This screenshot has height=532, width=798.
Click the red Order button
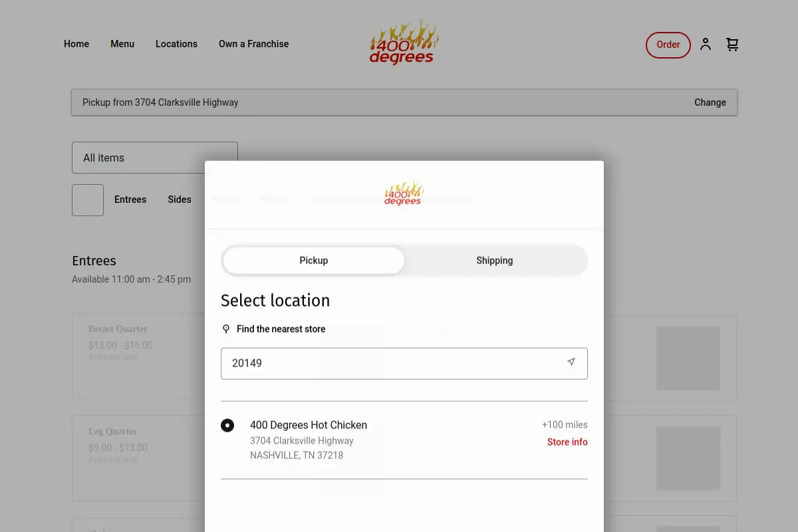click(668, 45)
